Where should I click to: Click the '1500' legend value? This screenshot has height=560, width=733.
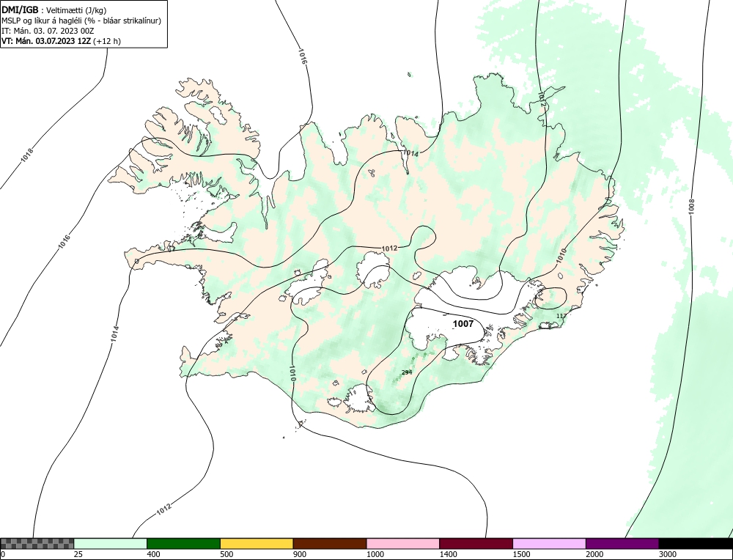pos(521,555)
